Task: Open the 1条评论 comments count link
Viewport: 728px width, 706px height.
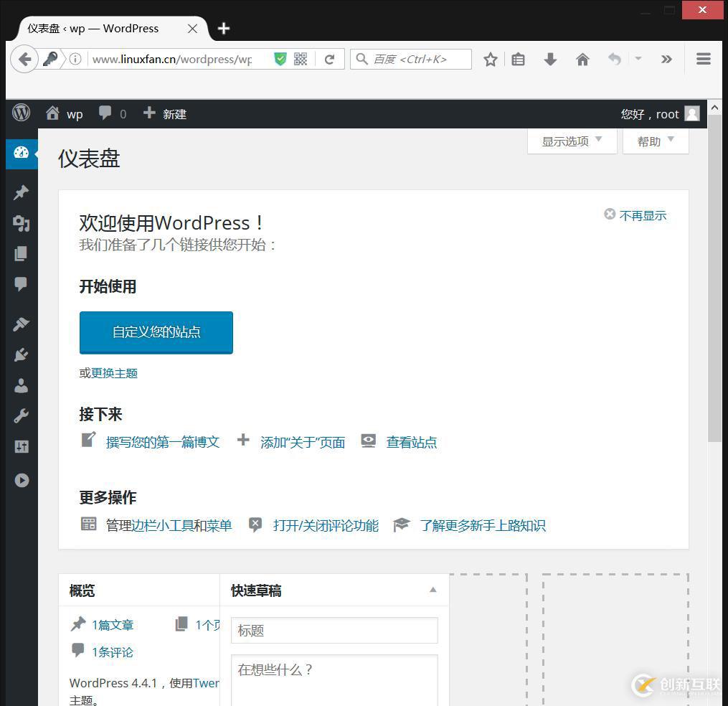Action: click(113, 652)
